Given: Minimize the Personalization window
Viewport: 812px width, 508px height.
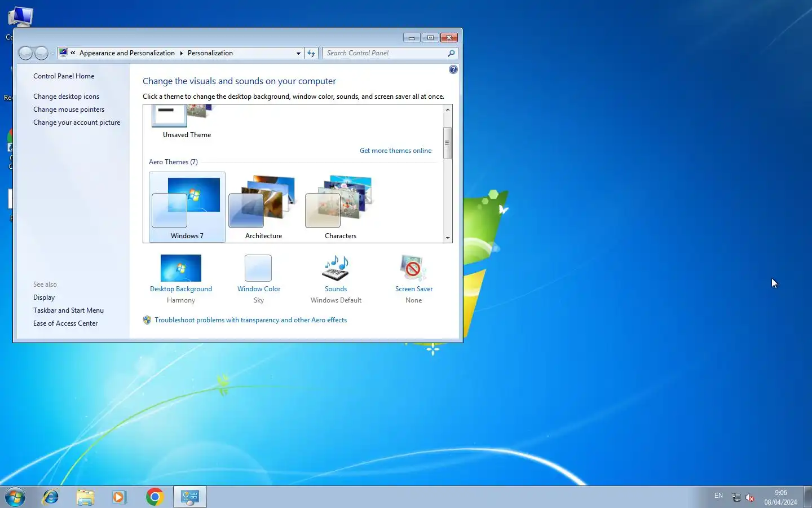Looking at the screenshot, I should [x=412, y=38].
